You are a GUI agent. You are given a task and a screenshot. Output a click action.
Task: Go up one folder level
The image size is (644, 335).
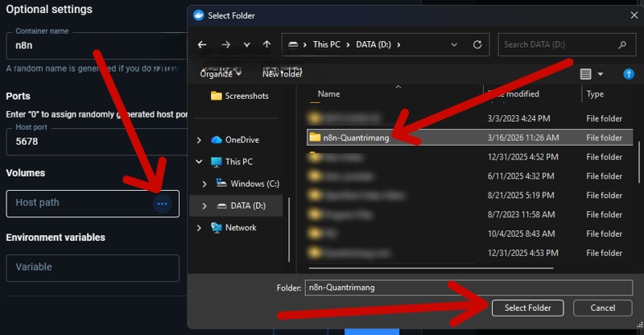coord(267,44)
